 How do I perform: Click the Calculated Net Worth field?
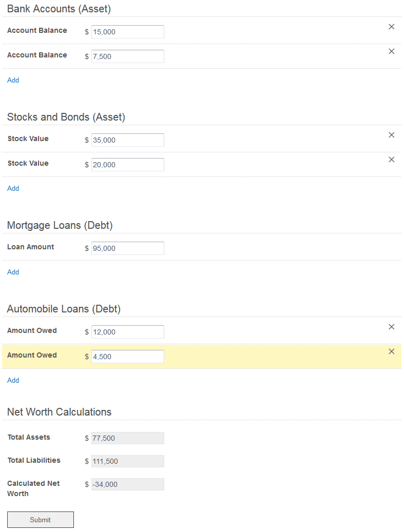[x=127, y=484]
